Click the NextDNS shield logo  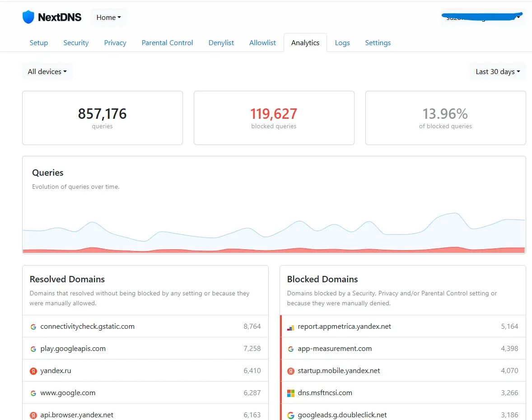click(29, 17)
